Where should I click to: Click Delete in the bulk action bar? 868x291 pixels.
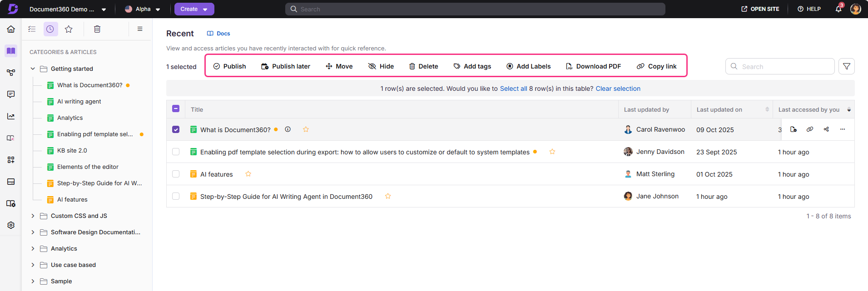(424, 66)
